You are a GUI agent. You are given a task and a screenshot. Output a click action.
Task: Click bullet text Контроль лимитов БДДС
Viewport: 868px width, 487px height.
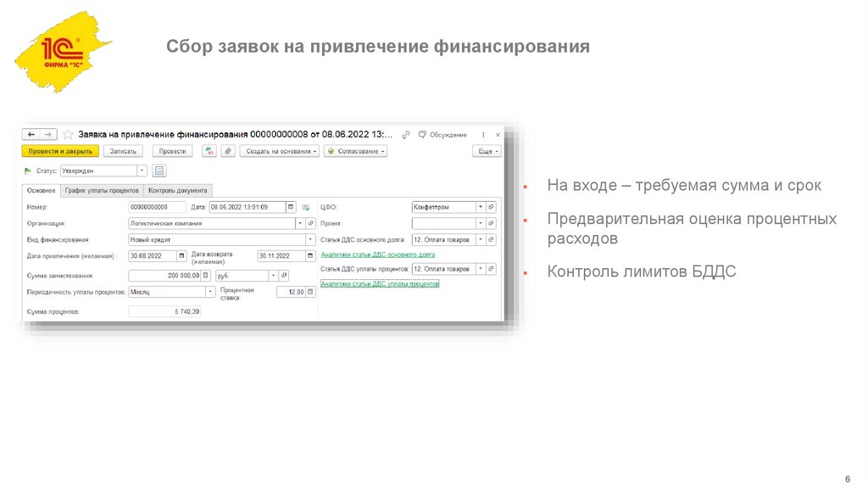[642, 271]
